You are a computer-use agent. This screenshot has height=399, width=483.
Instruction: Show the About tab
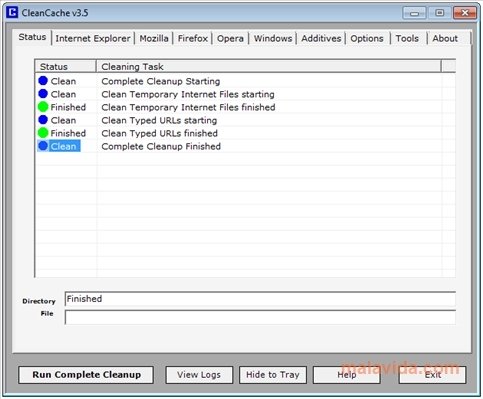pos(445,38)
